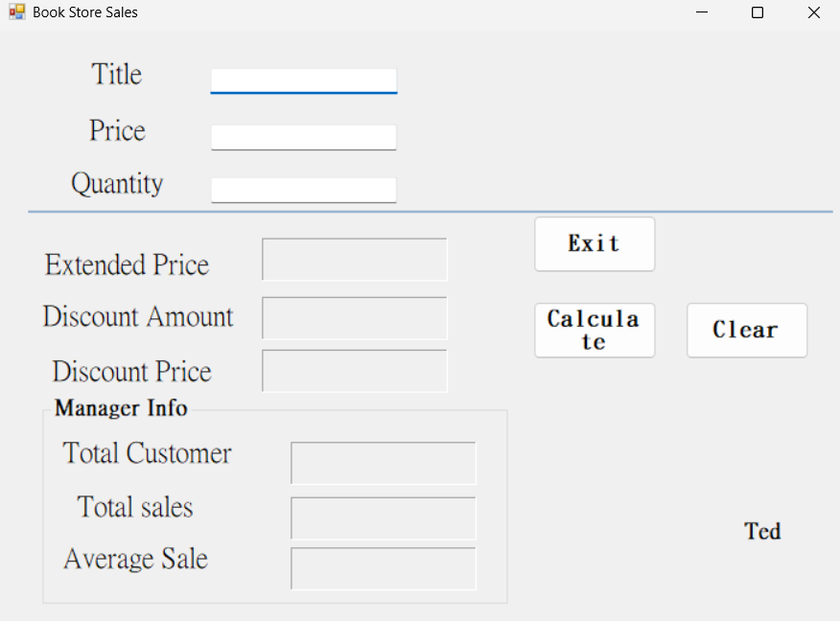Click the Title text field
The height and width of the screenshot is (621, 840).
[303, 80]
